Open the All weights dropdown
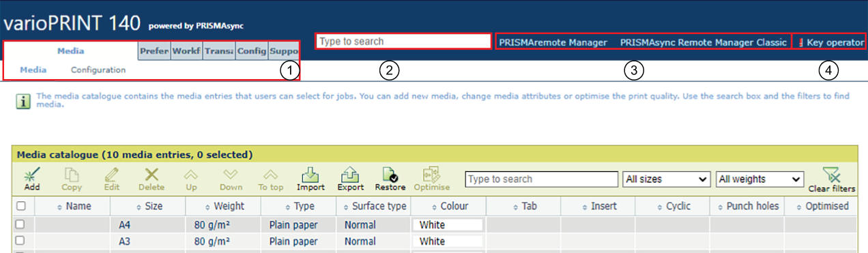Screen dimensions: 868x253 (x=760, y=179)
